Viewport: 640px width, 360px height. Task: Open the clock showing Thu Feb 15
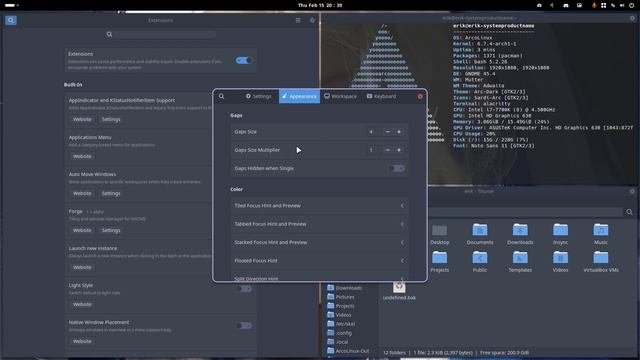pyautogui.click(x=320, y=5)
